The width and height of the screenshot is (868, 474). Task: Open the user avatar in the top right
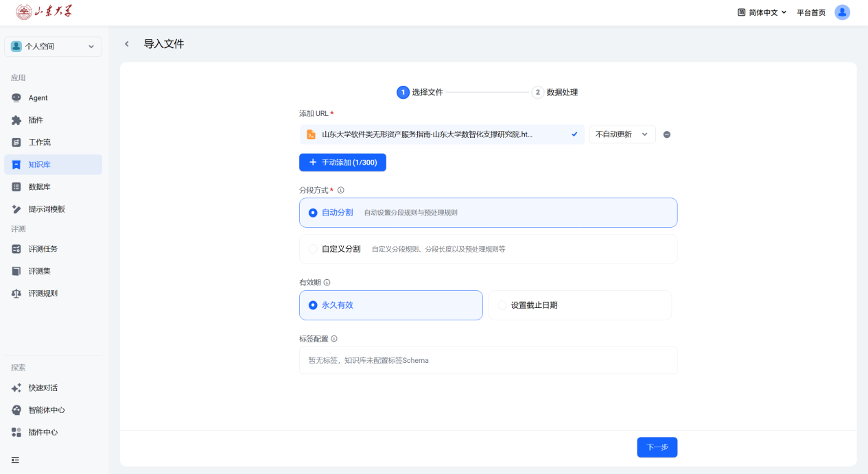point(842,12)
